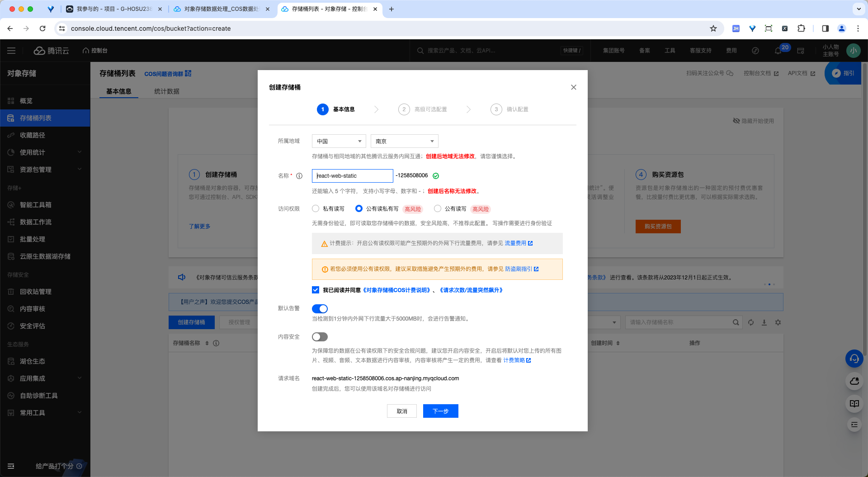Click the 腾讯云 logo
This screenshot has height=477, width=868.
coord(52,51)
